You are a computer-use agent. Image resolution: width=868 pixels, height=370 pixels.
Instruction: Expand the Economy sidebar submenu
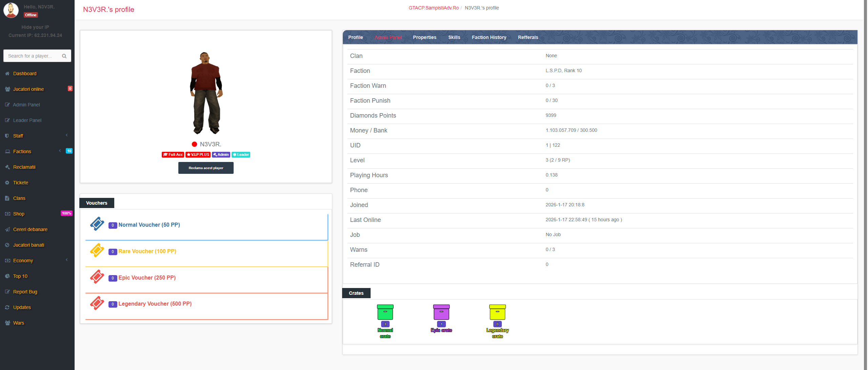(x=23, y=261)
